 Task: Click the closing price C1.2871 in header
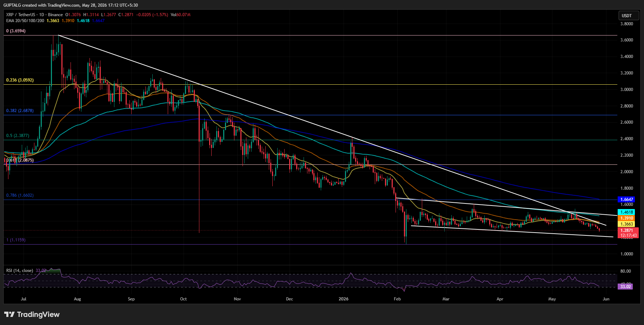point(126,15)
